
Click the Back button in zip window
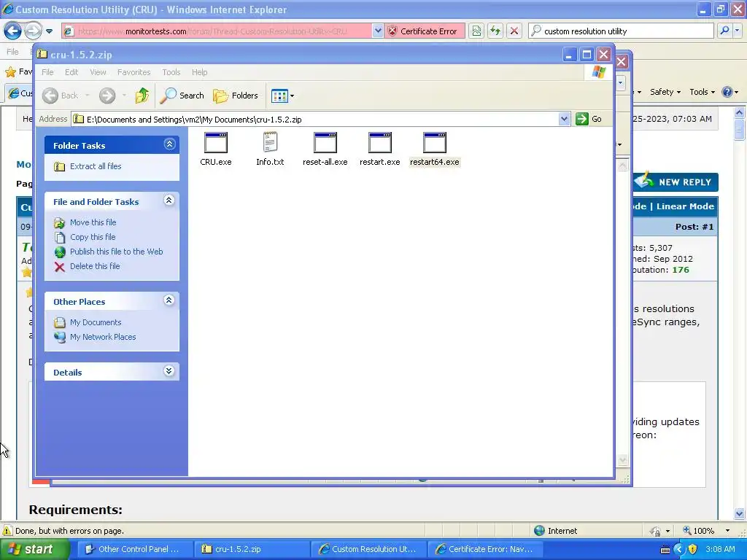pos(60,96)
